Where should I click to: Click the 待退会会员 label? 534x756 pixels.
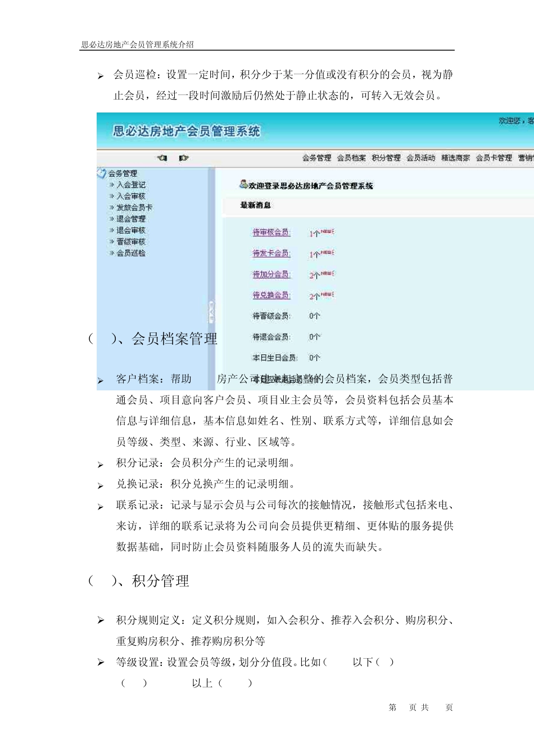[271, 337]
